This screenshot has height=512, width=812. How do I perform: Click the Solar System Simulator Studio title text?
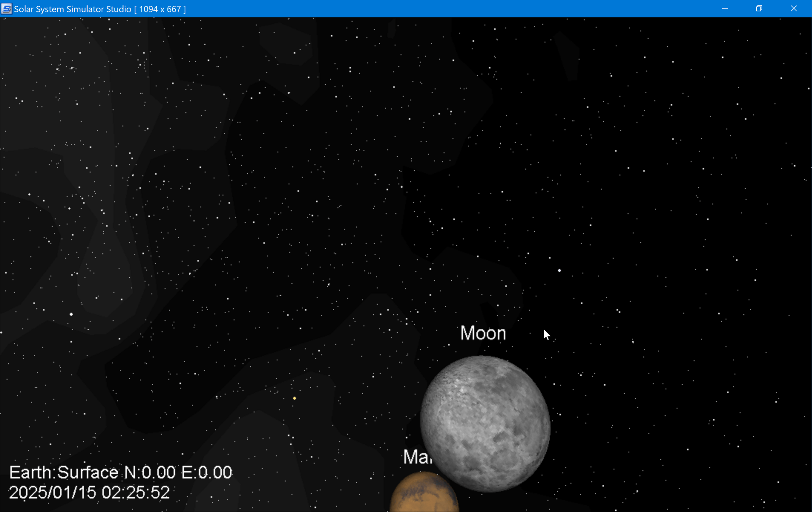(x=72, y=9)
